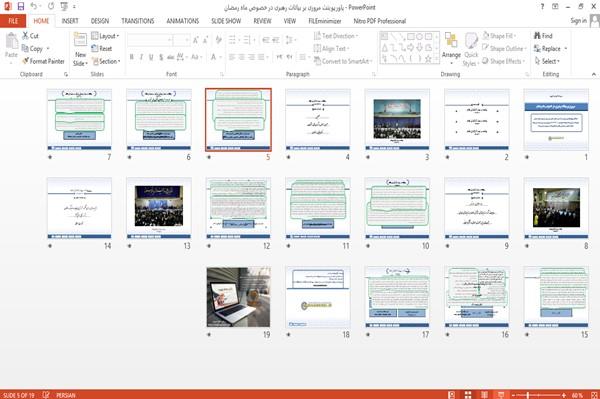
Task: Click the Sign in link
Action: pyautogui.click(x=578, y=21)
